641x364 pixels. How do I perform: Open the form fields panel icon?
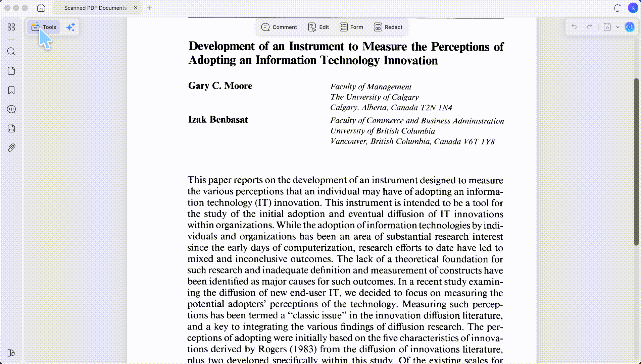(x=11, y=128)
